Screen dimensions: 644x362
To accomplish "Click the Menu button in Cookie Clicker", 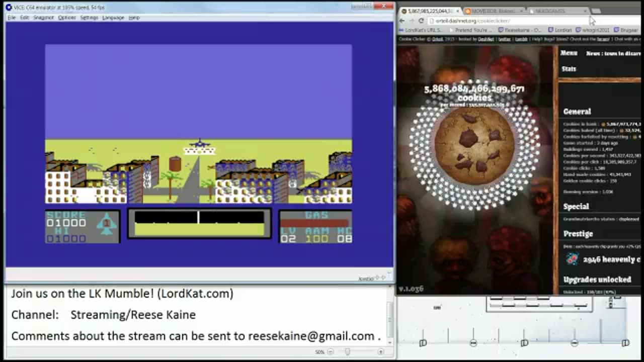I will tap(569, 53).
